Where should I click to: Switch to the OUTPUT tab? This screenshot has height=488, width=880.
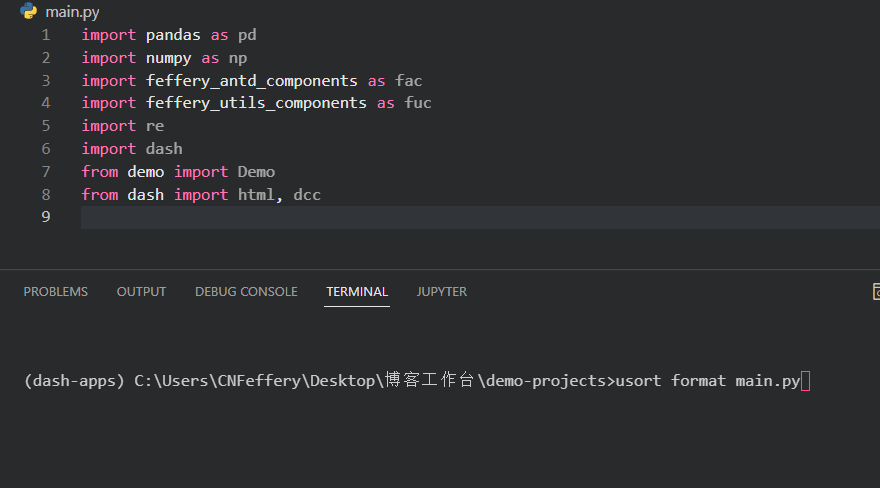coord(141,292)
